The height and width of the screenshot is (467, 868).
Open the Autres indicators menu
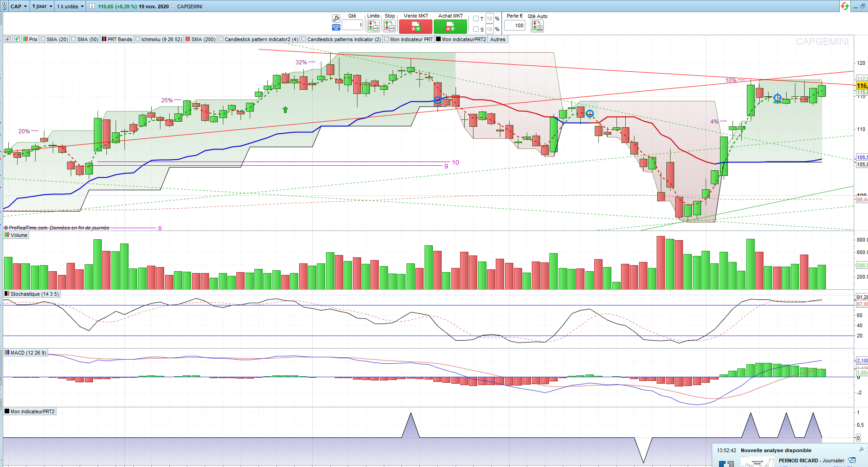tap(498, 39)
